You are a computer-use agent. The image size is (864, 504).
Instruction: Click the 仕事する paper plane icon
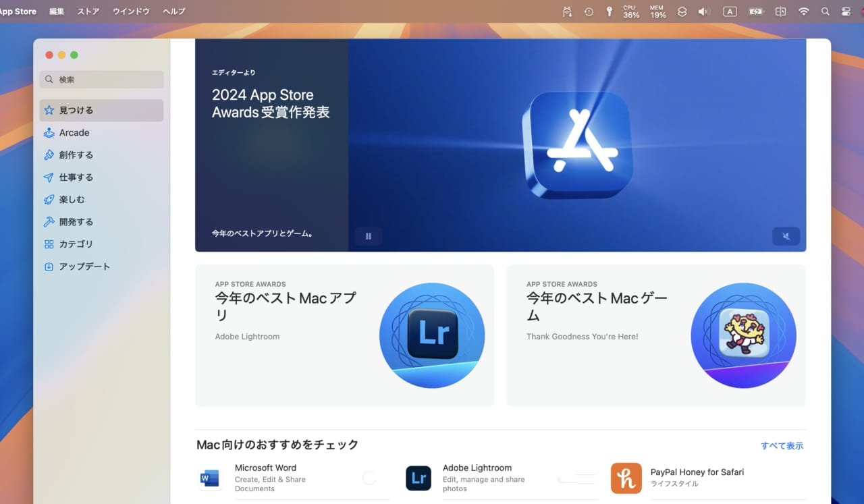pos(49,177)
